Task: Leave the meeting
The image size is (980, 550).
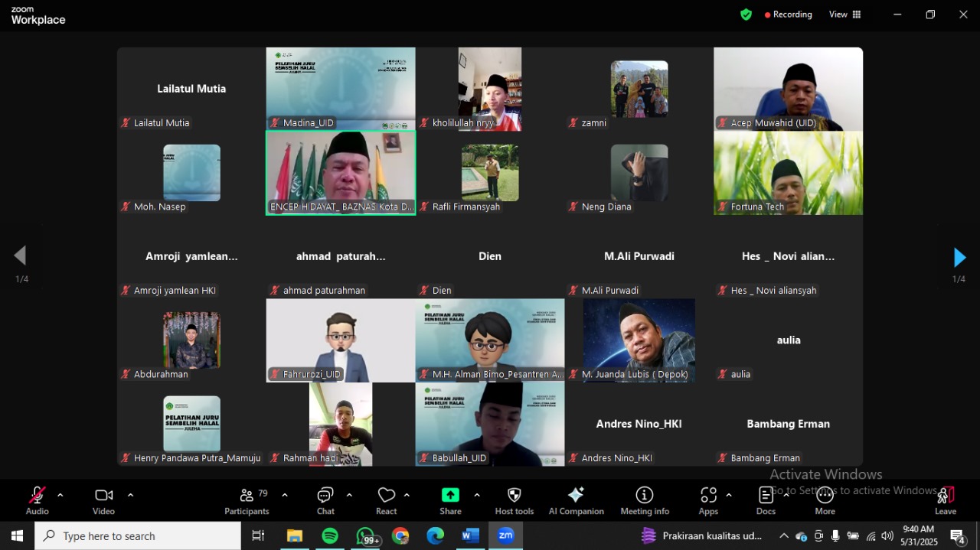Action: [946, 501]
